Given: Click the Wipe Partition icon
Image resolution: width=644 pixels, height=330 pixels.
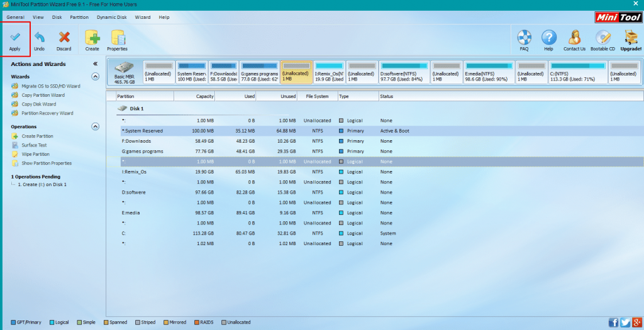Looking at the screenshot, I should (15, 155).
